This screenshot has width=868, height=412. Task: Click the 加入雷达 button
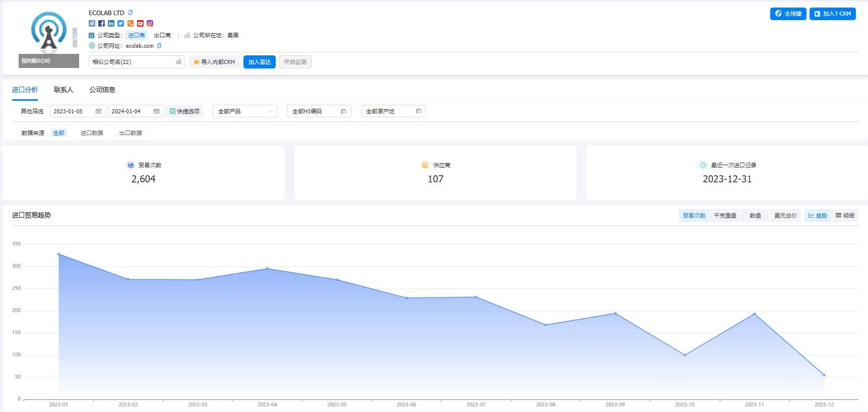point(260,62)
